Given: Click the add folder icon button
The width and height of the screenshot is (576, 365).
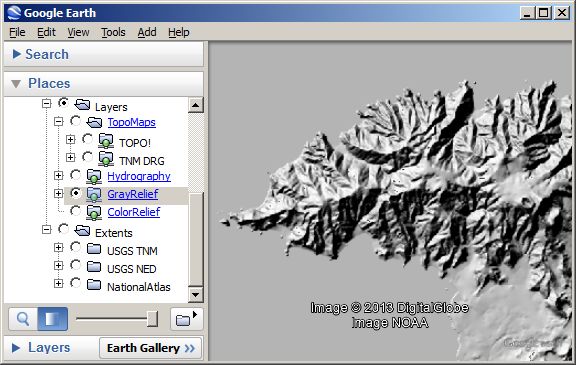Looking at the screenshot, I should (186, 319).
